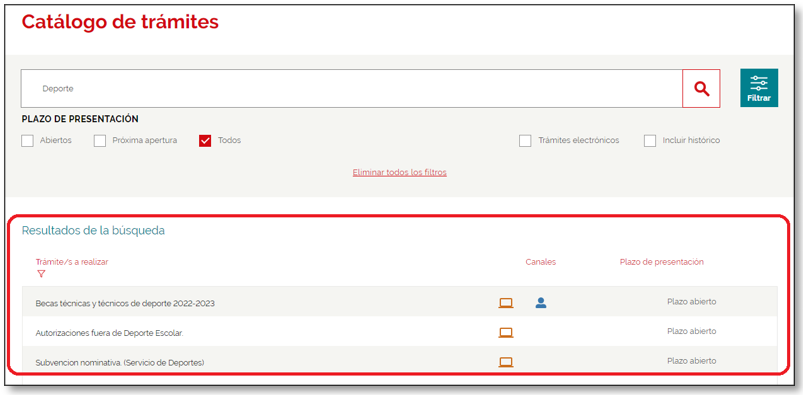Uncheck the Todos checkbox
This screenshot has height=395, width=803.
point(205,141)
